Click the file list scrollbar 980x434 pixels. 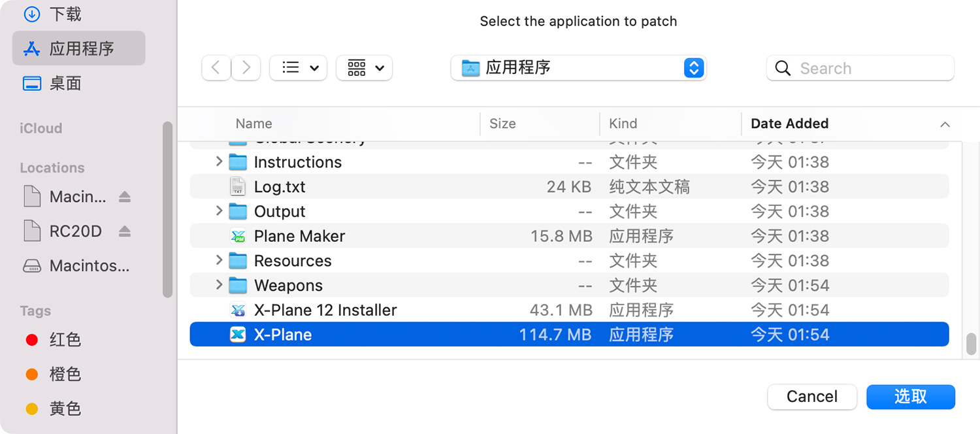click(971, 344)
